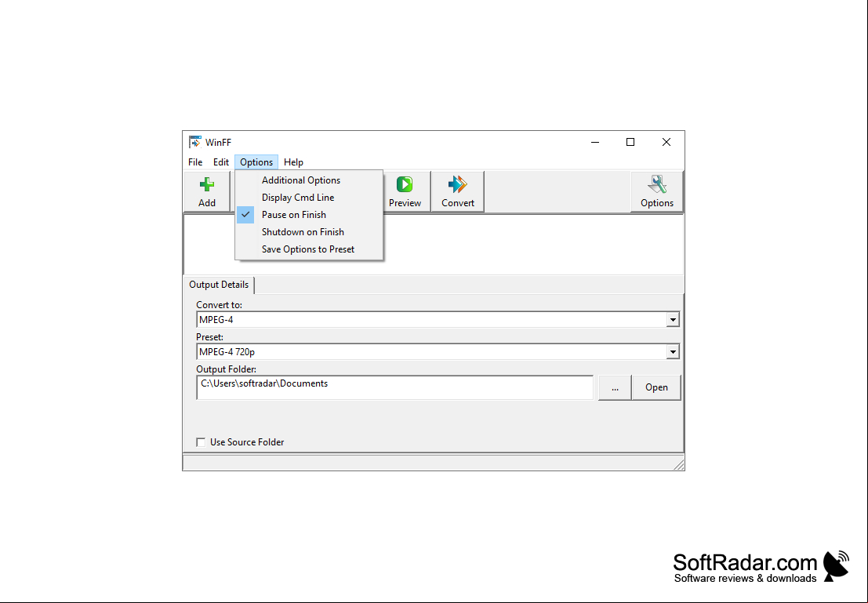Image resolution: width=868 pixels, height=603 pixels.
Task: Open the File menu
Action: tap(195, 162)
